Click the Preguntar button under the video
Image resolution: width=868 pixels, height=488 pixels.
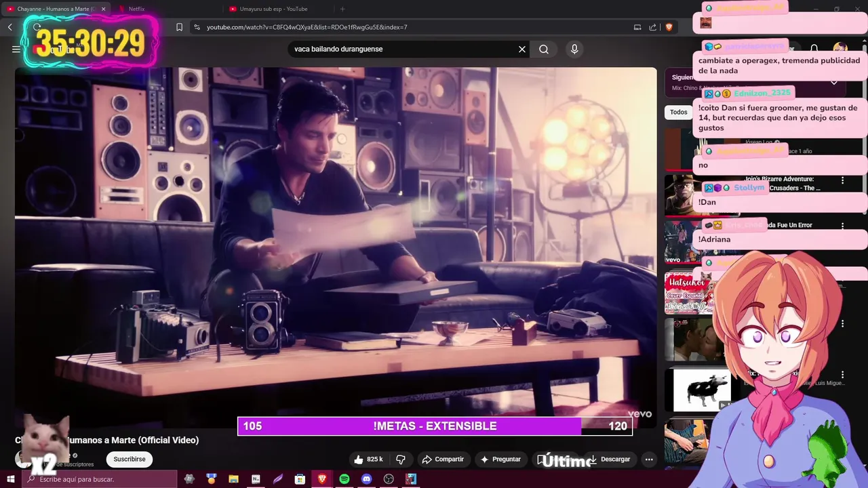click(500, 459)
